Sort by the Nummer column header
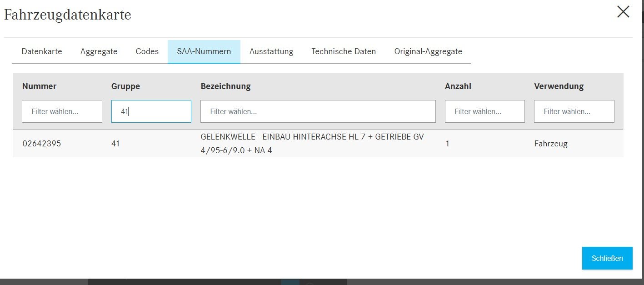This screenshot has width=644, height=285. click(x=40, y=86)
